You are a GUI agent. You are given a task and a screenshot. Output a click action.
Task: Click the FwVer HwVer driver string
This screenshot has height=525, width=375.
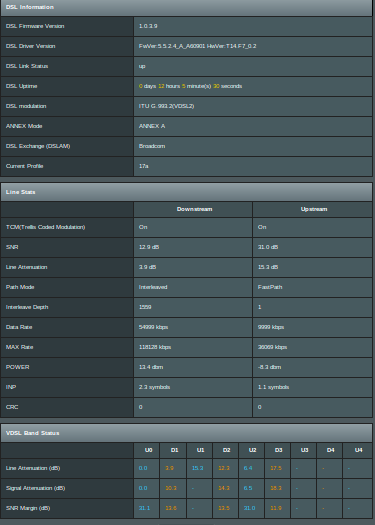coord(198,46)
